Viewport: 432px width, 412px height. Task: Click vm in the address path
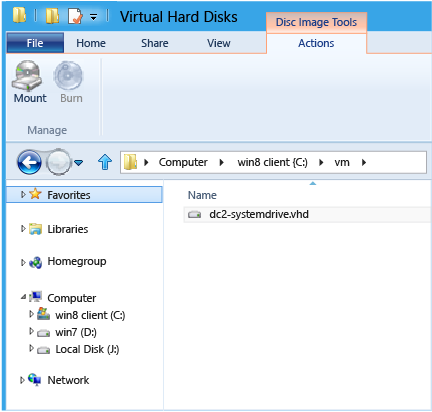point(342,162)
